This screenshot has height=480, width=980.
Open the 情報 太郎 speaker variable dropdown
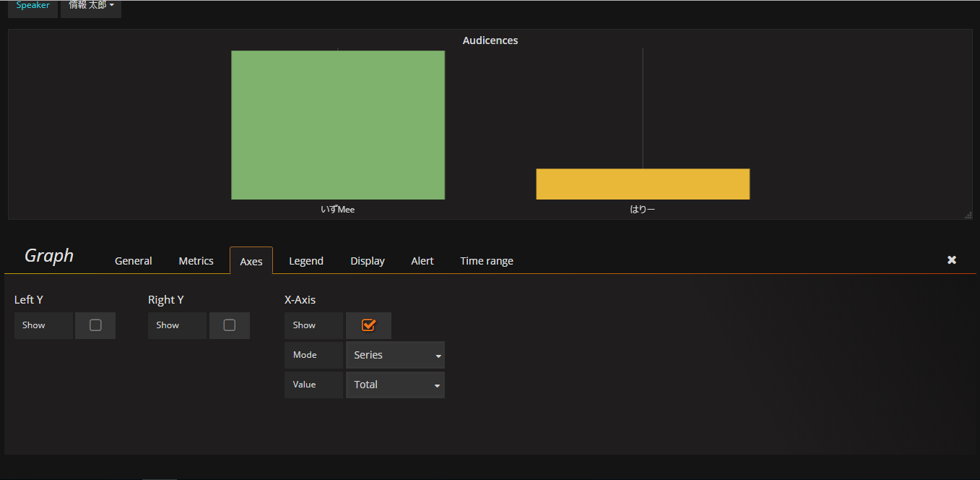[x=91, y=6]
